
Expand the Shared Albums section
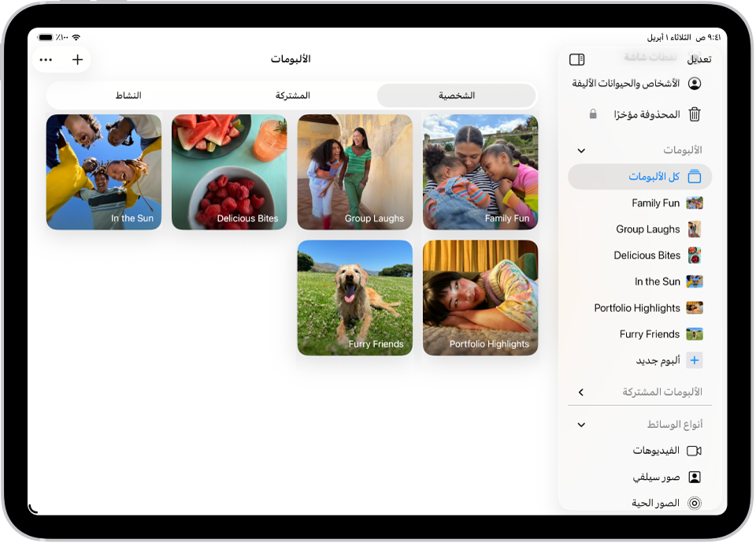click(x=581, y=392)
